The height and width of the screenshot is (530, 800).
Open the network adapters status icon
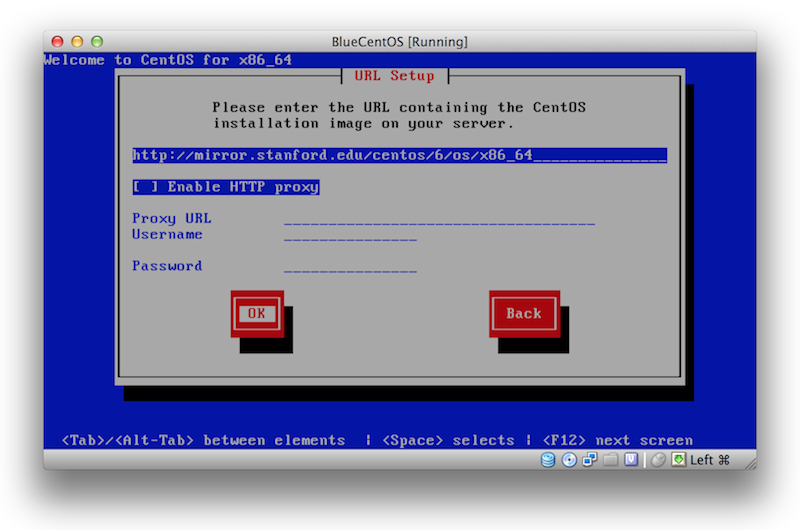pos(590,460)
